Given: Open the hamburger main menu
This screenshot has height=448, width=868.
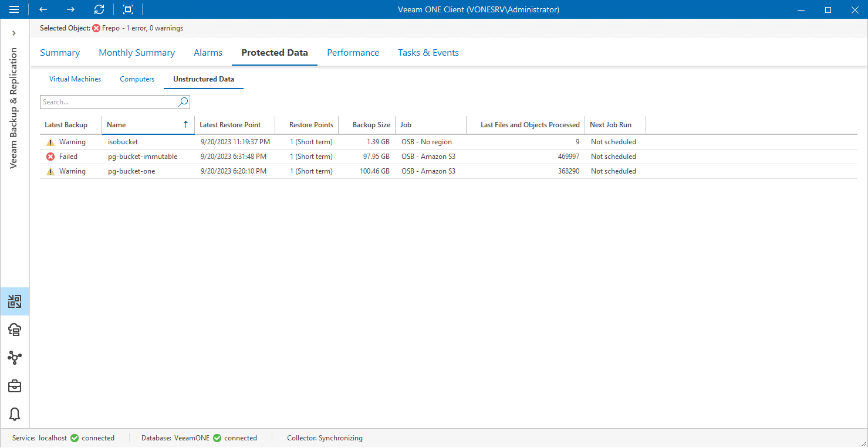Looking at the screenshot, I should tap(14, 9).
